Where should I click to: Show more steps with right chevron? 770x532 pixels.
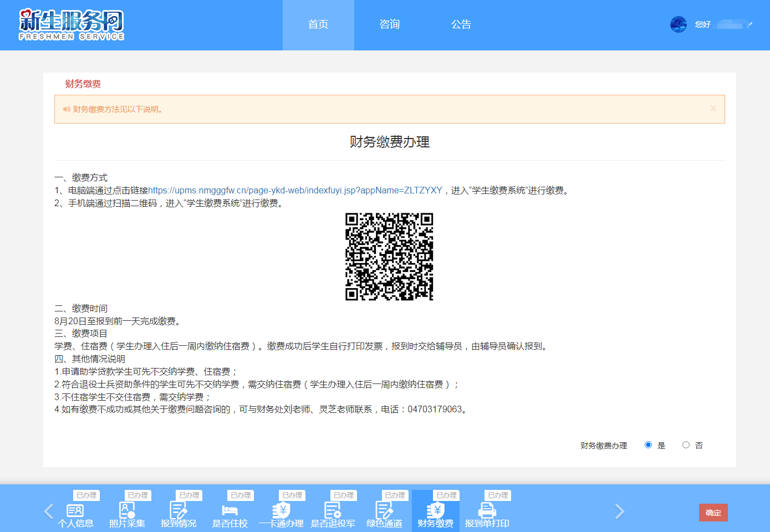[620, 511]
